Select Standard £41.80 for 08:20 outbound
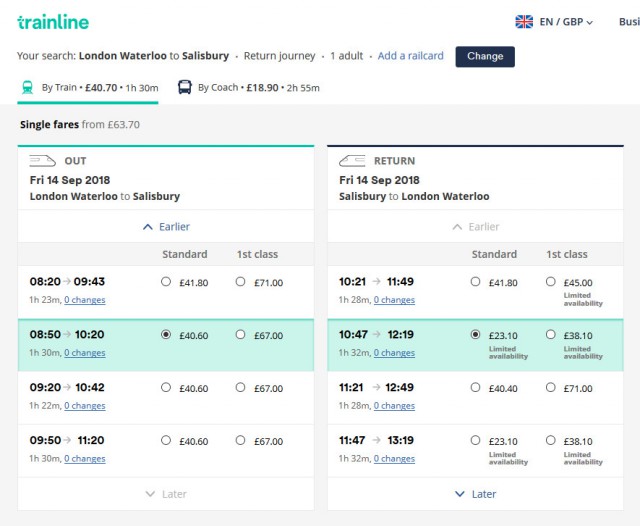 tap(166, 282)
